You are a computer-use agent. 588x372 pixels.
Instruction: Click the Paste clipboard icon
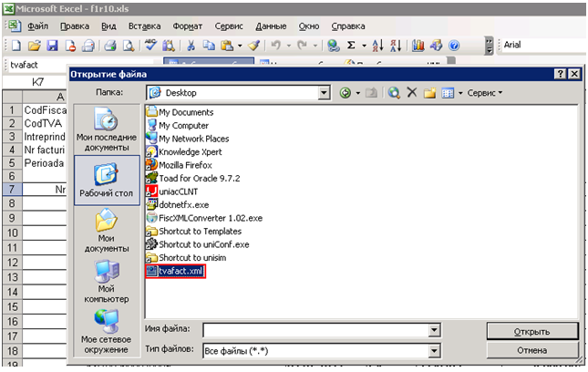[227, 46]
